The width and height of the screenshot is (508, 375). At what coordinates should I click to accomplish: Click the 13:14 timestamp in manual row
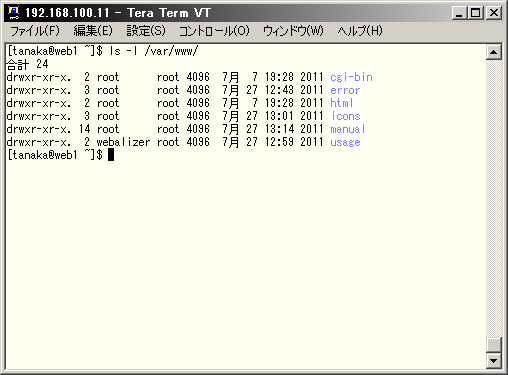pyautogui.click(x=279, y=129)
